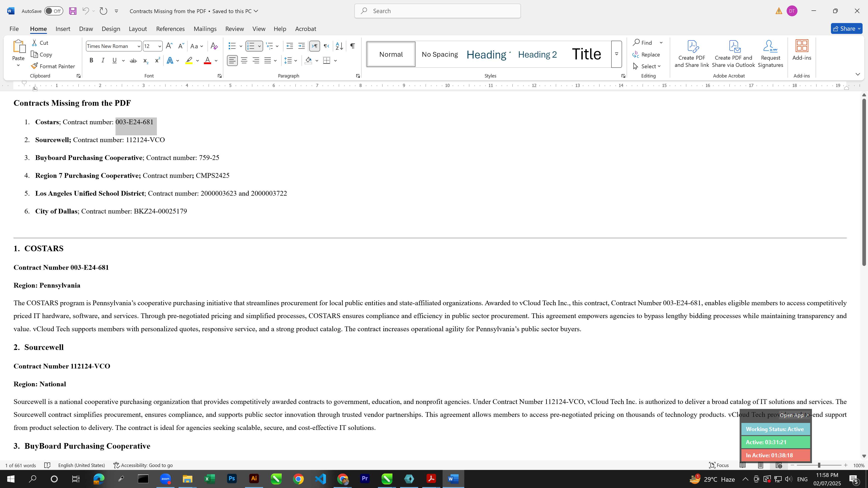Switch to Print Layout view icon

(x=760, y=465)
